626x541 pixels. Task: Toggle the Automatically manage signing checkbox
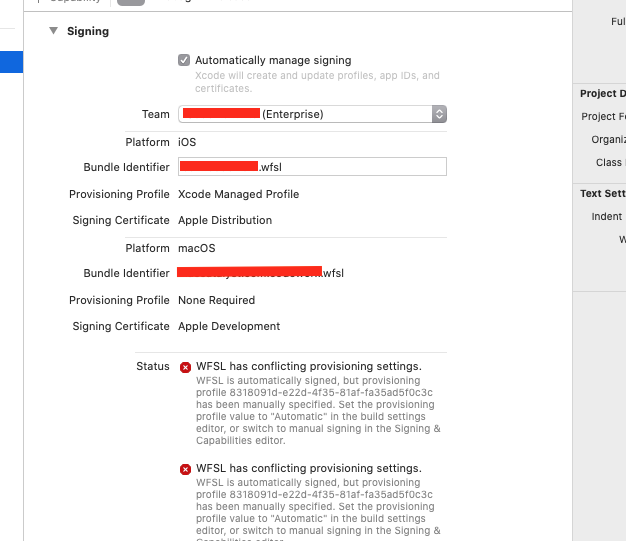[184, 60]
